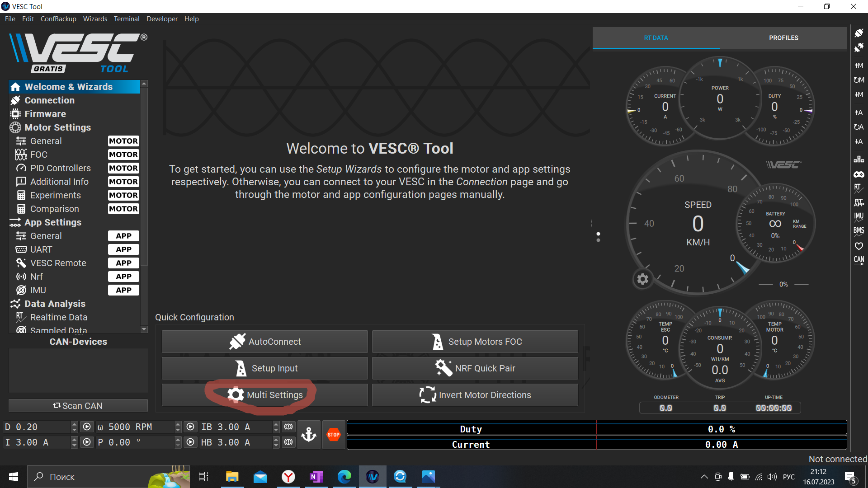Click the Invert Motor Directions button
The height and width of the screenshot is (488, 868).
(475, 395)
